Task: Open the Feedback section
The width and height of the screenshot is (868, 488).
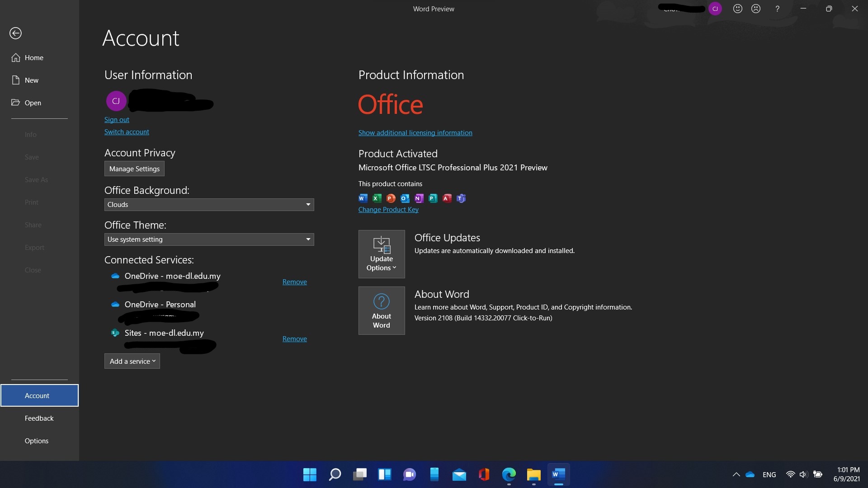Action: point(39,418)
